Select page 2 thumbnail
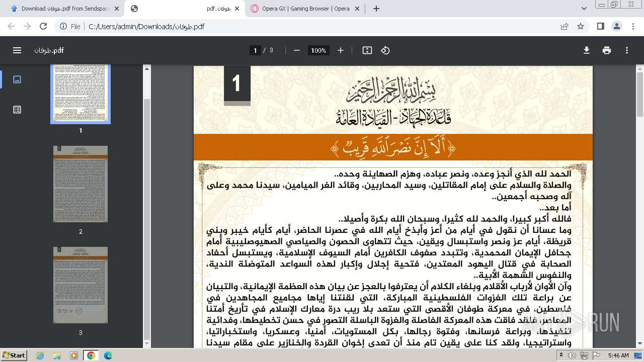 (x=80, y=184)
